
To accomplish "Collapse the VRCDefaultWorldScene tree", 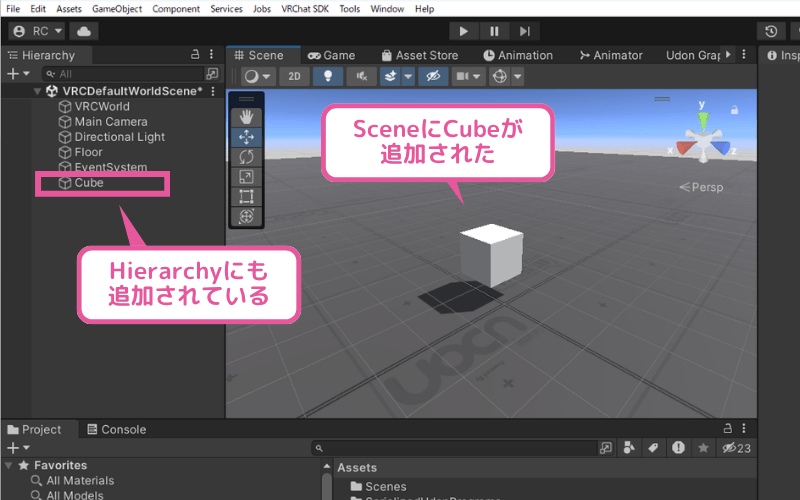I will [37, 91].
